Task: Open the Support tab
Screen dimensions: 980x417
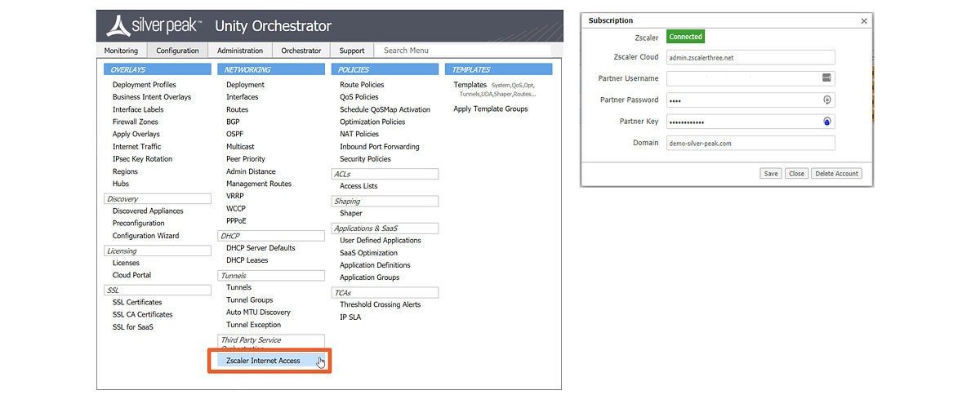Action: point(352,51)
